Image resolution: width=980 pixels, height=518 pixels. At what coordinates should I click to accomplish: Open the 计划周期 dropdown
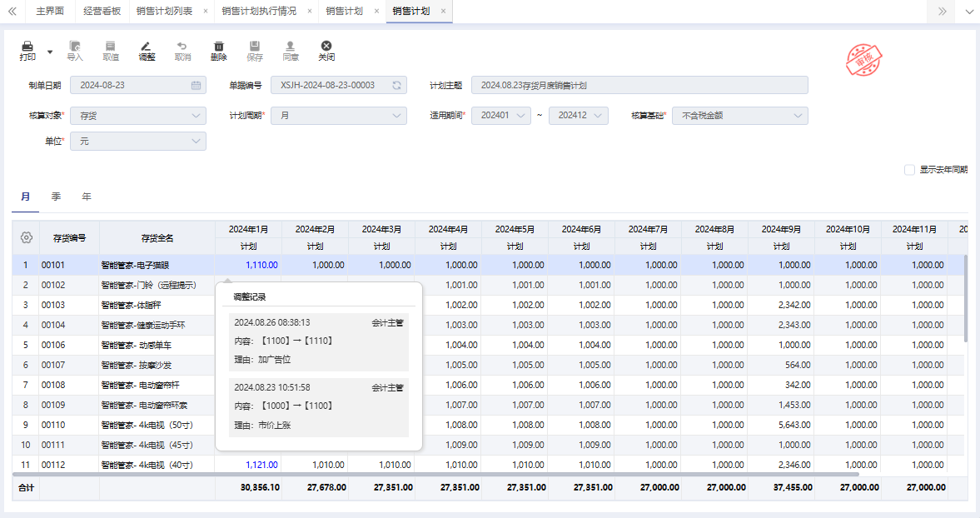[x=397, y=116]
